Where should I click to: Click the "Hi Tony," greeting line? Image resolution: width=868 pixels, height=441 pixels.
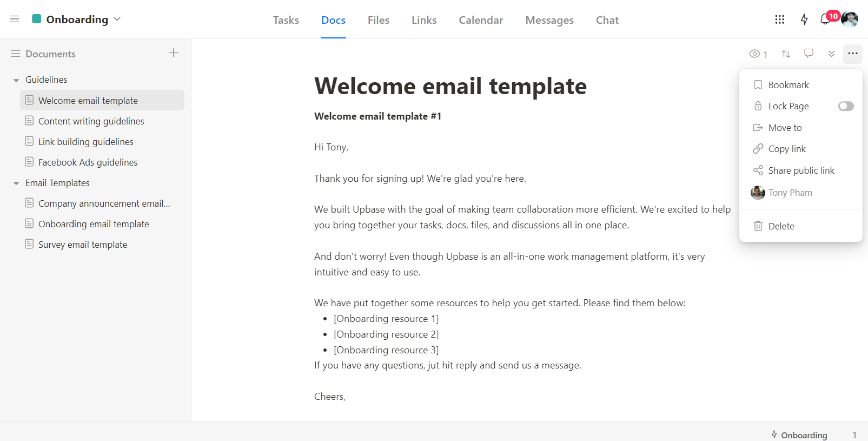(331, 147)
